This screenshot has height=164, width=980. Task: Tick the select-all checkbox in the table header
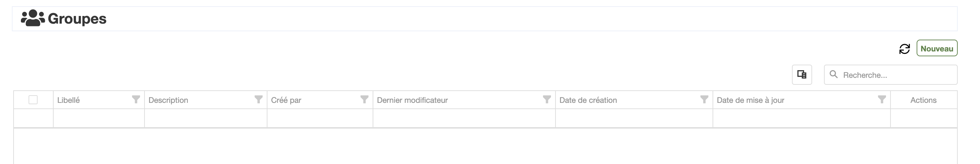(33, 100)
